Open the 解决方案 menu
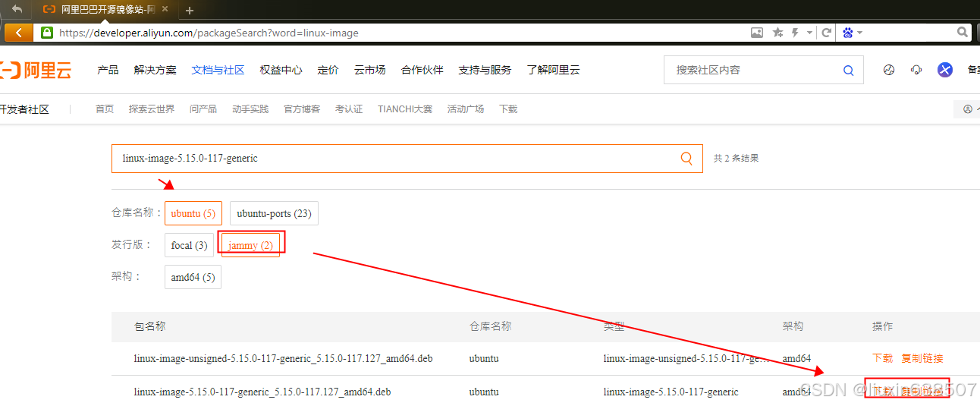Screen dimensions: 980x406 pyautogui.click(x=155, y=70)
